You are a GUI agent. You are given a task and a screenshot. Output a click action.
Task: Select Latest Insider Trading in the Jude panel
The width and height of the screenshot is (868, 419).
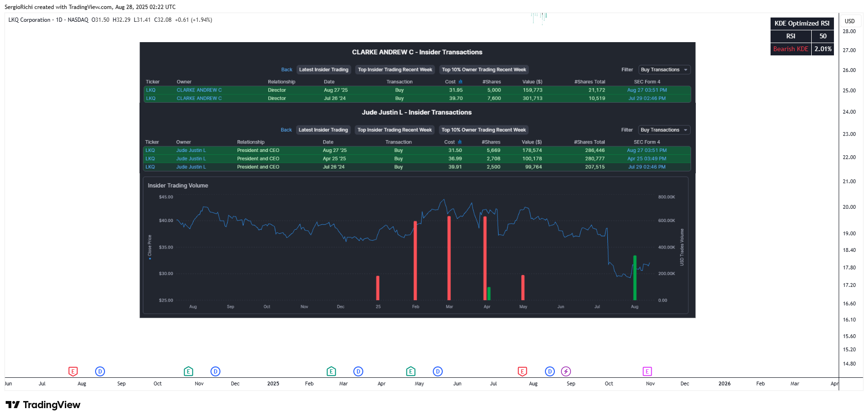[x=323, y=130]
